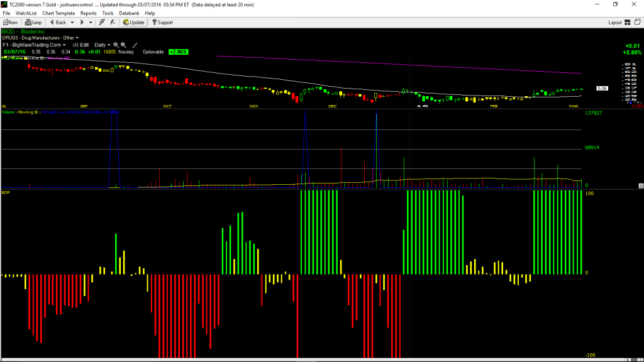644x362 pixels.
Task: Expand the forward history dropdown arrow
Action: [91, 23]
